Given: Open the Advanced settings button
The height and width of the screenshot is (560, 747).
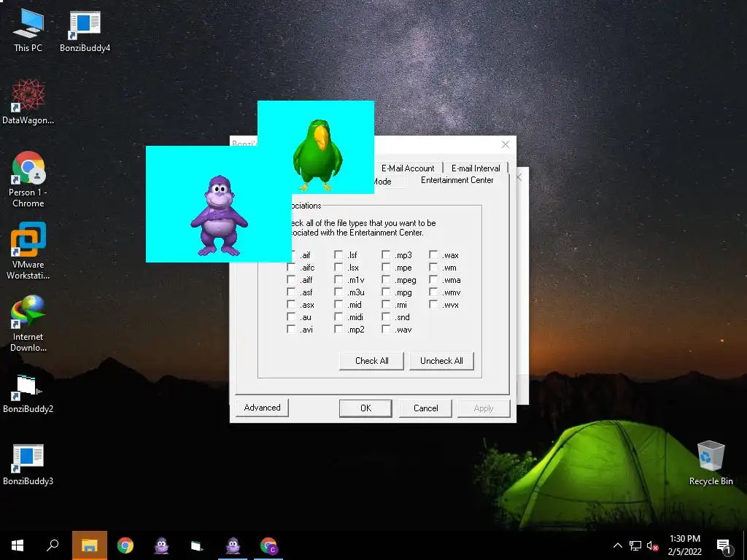Looking at the screenshot, I should click(262, 408).
